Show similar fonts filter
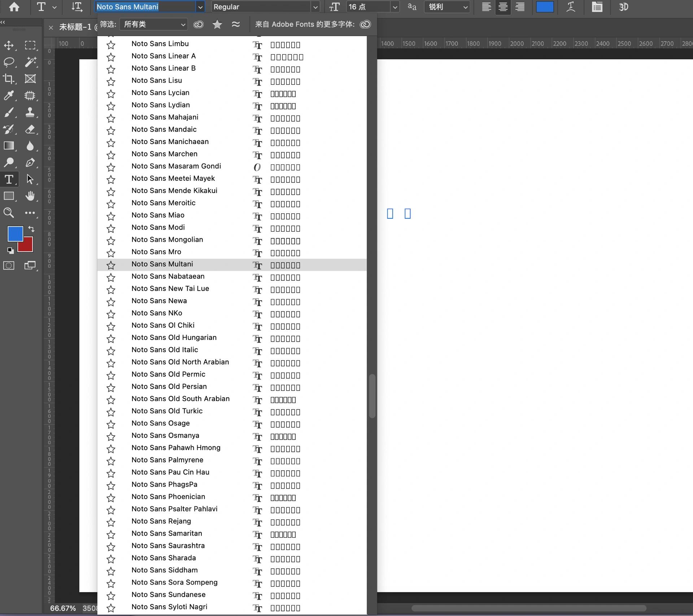Screen dimensions: 693x616 pos(236,24)
